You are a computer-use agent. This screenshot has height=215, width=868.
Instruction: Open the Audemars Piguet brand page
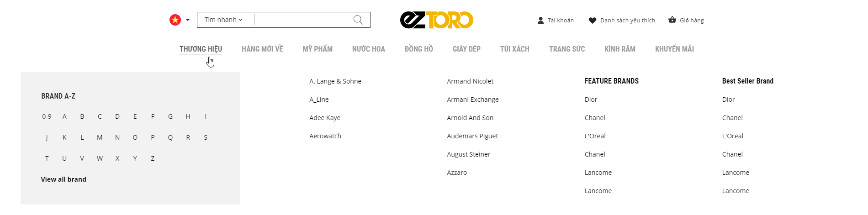(x=472, y=136)
